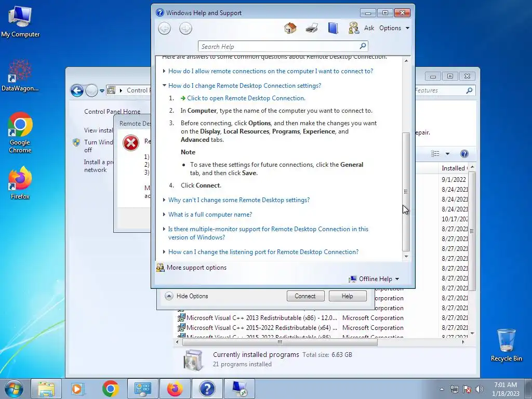This screenshot has width=532, height=399.
Task: Click the volume speaker tray icon
Action: pyautogui.click(x=480, y=389)
